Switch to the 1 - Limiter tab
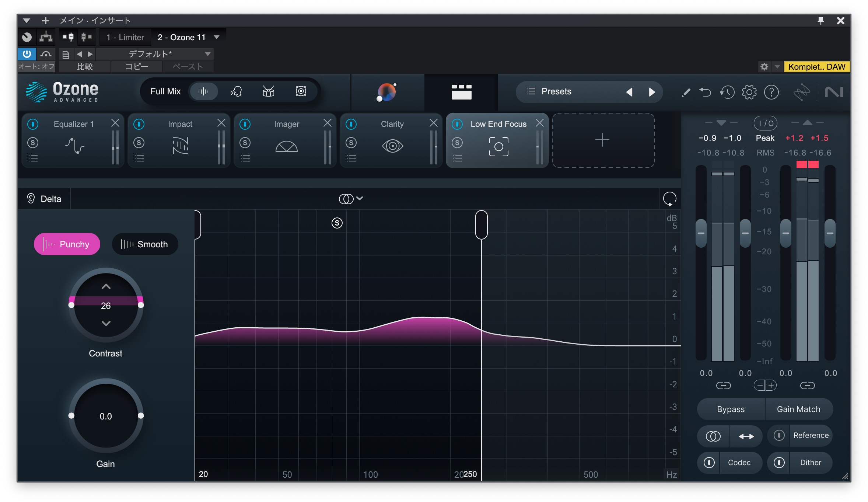 tap(125, 37)
